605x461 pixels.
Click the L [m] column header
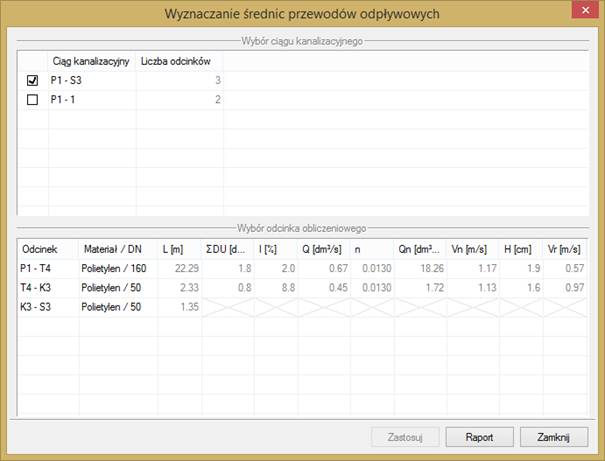tap(179, 249)
